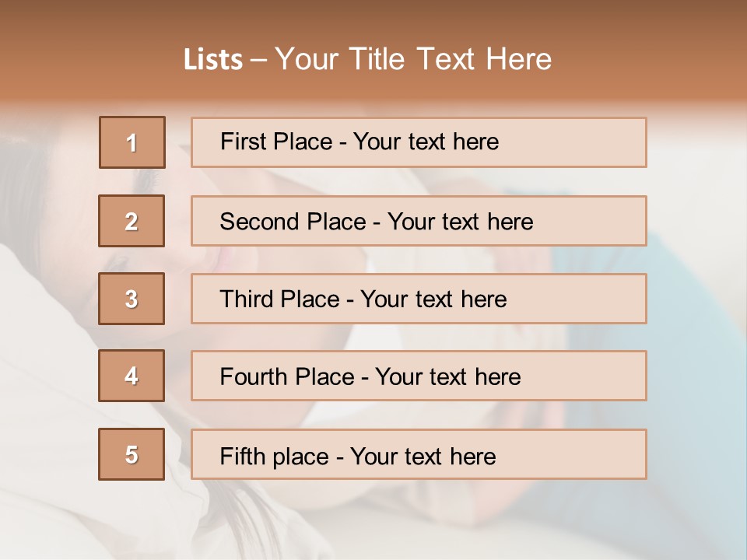Select the number 2 square
Screen dimensions: 747x560
coord(132,221)
